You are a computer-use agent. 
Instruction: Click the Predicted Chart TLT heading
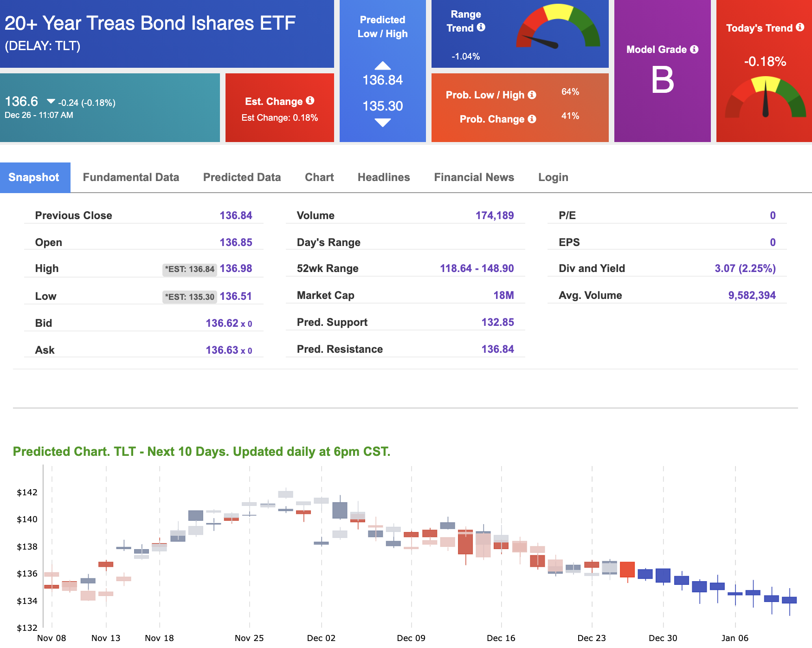point(201,452)
